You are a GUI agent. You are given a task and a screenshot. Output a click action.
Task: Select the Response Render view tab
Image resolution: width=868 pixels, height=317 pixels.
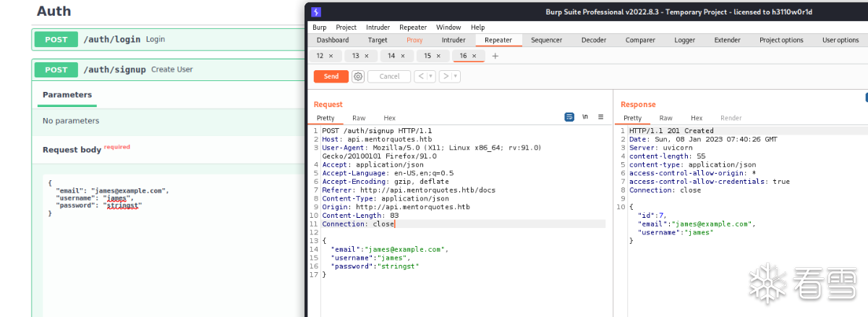point(731,118)
